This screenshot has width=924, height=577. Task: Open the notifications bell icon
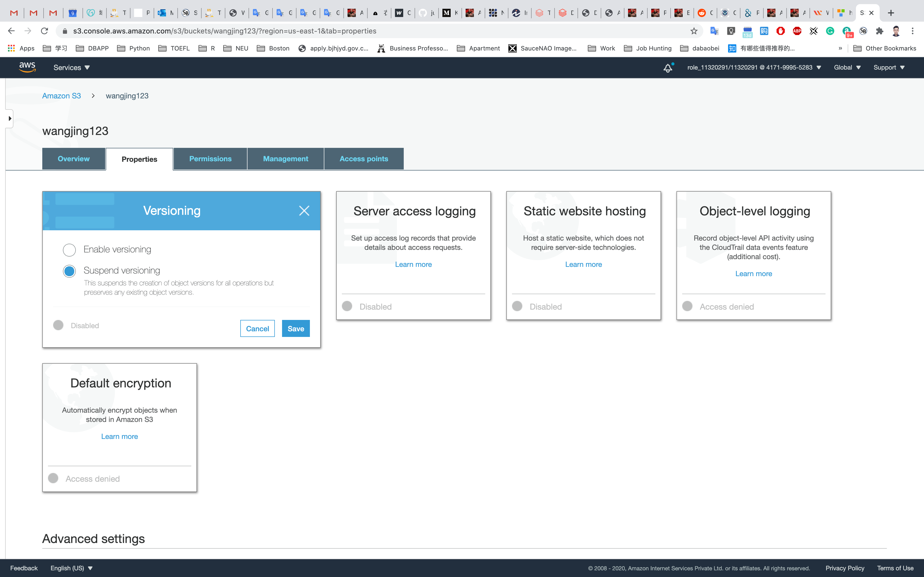pos(667,68)
